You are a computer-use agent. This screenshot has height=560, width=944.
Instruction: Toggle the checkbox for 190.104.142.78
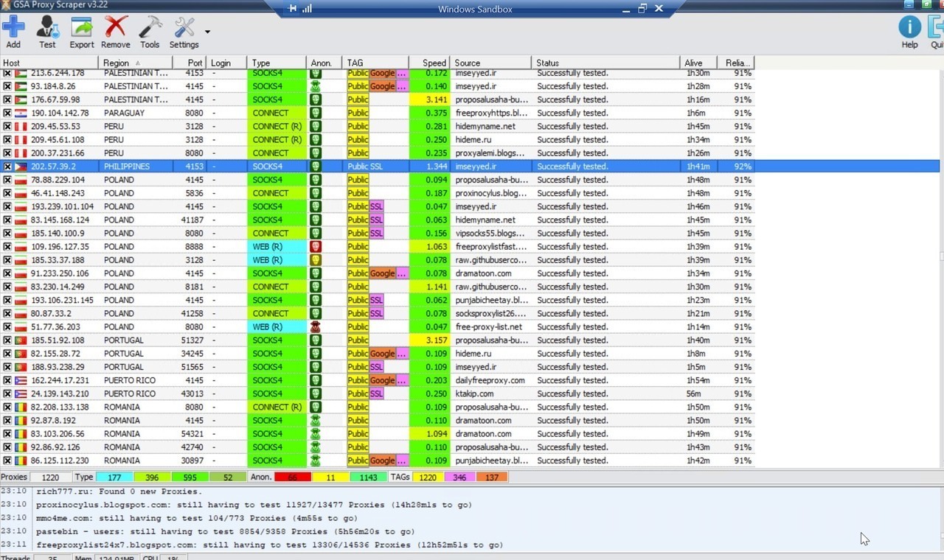[x=7, y=113]
